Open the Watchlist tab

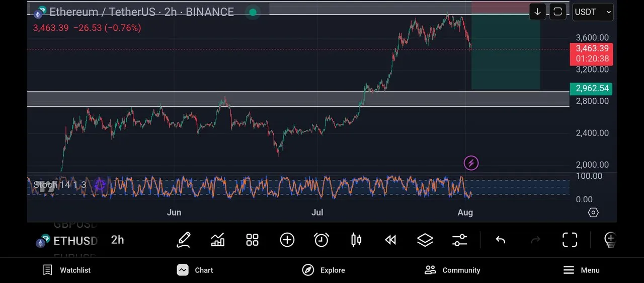pos(66,270)
